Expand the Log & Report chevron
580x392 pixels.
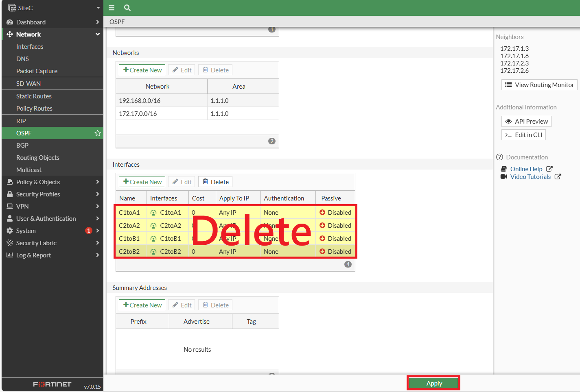[x=98, y=255]
